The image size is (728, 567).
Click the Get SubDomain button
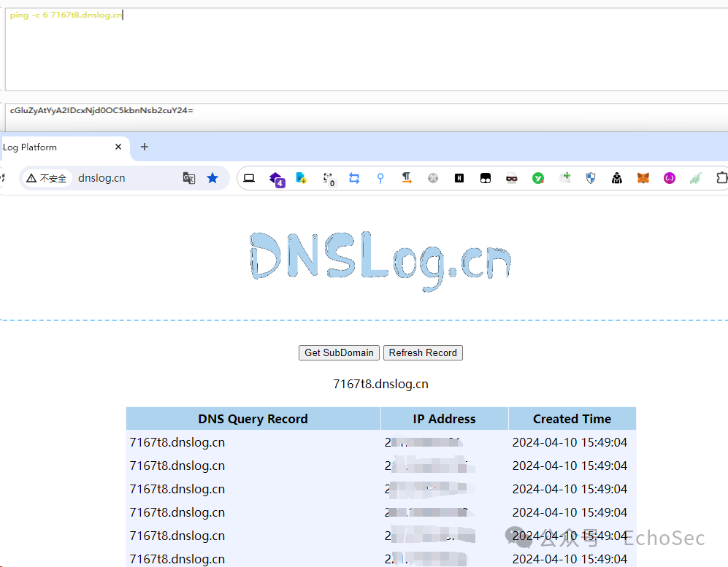339,352
